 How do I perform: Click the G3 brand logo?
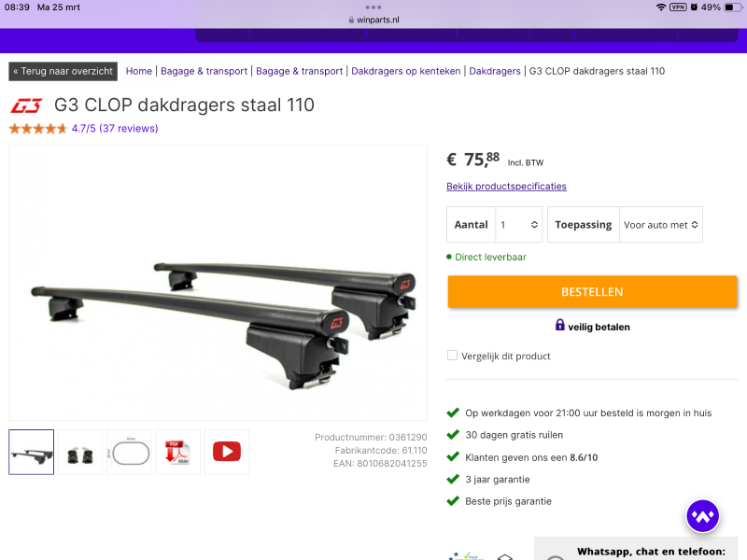point(27,105)
